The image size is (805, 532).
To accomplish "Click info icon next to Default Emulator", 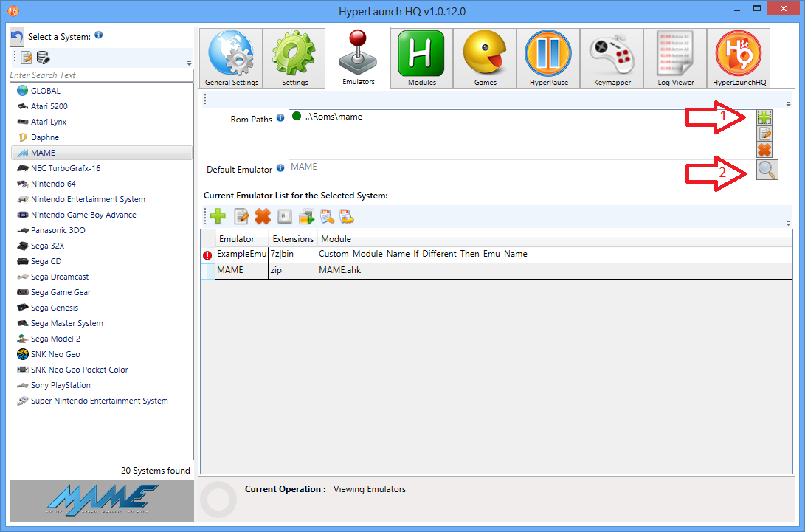I will coord(280,167).
